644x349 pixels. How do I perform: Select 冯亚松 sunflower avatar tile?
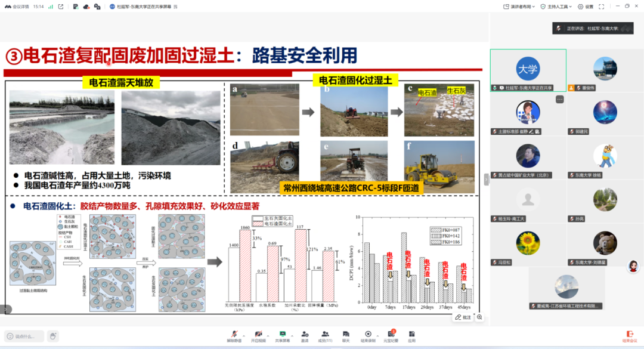coord(528,245)
